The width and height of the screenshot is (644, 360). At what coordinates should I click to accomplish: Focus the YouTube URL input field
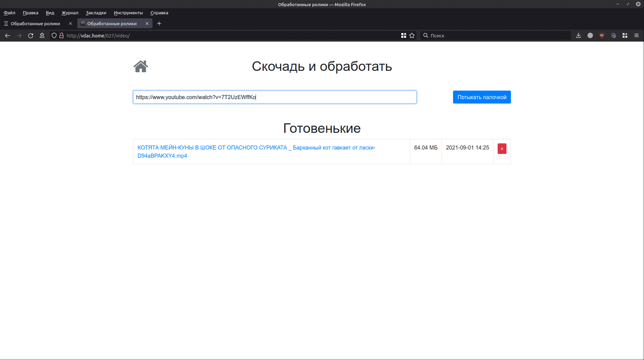(x=274, y=97)
